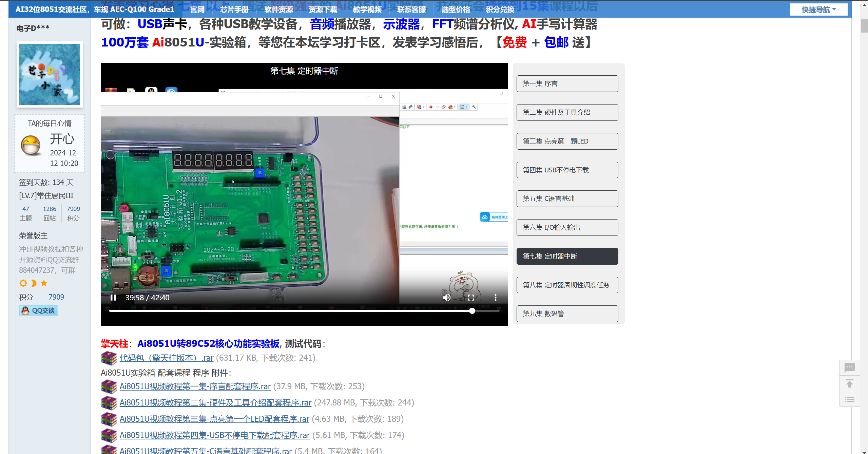The width and height of the screenshot is (868, 454).
Task: Click the 签到天数: 134 天 text
Action: click(46, 183)
